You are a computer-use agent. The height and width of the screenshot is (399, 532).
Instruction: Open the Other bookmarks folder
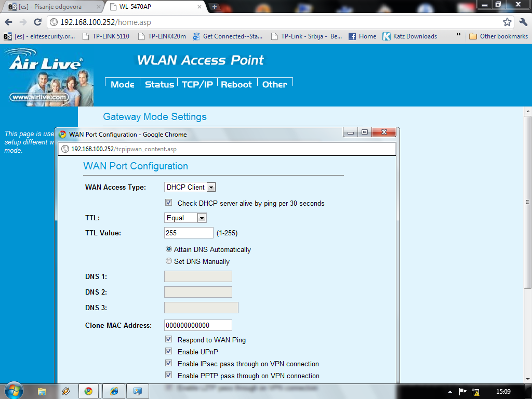click(x=498, y=36)
